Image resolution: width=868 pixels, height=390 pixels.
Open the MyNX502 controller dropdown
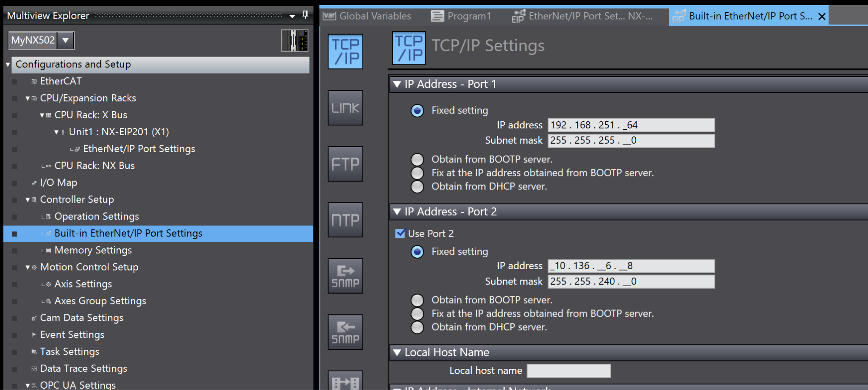click(x=66, y=41)
